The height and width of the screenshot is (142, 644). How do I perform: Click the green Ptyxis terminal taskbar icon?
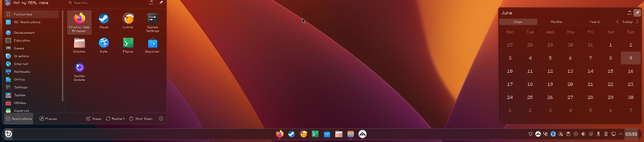click(x=315, y=134)
